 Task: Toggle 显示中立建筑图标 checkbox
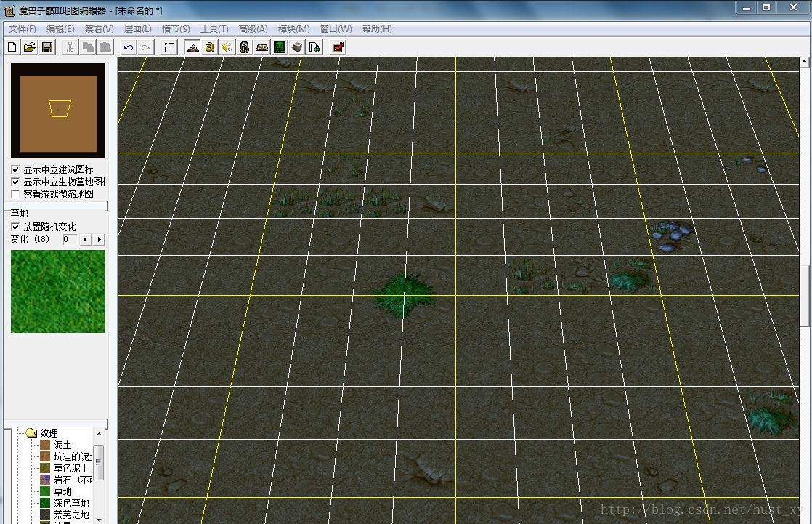15,169
